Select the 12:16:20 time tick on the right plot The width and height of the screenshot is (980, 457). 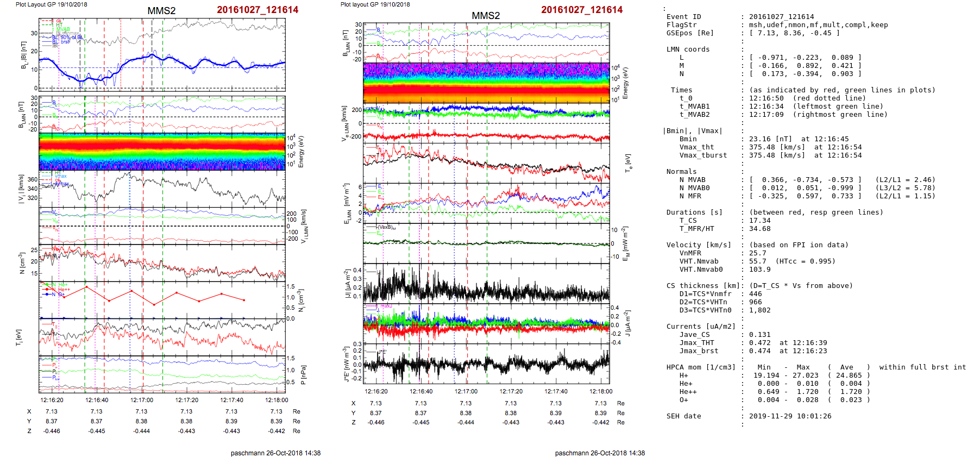pyautogui.click(x=376, y=391)
